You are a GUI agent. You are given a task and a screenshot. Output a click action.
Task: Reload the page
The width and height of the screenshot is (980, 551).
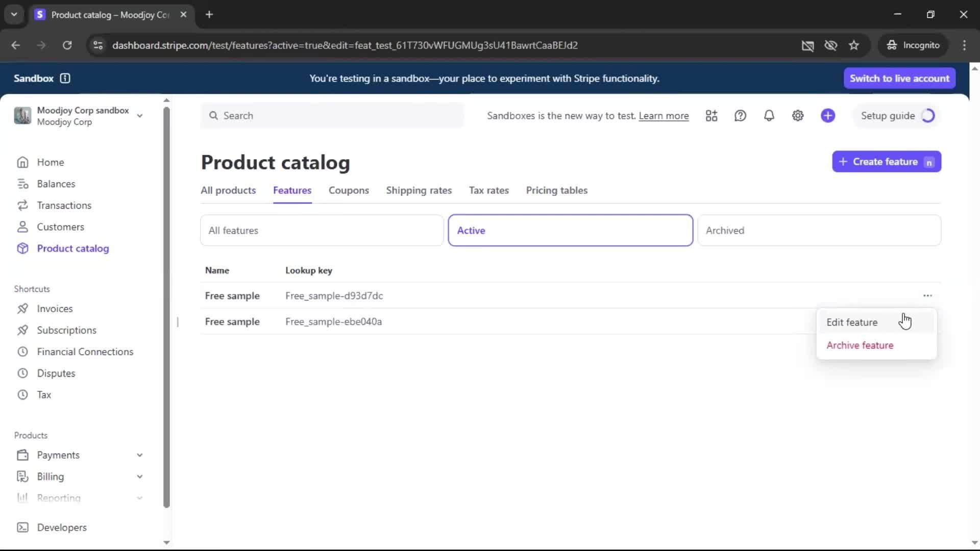67,45
